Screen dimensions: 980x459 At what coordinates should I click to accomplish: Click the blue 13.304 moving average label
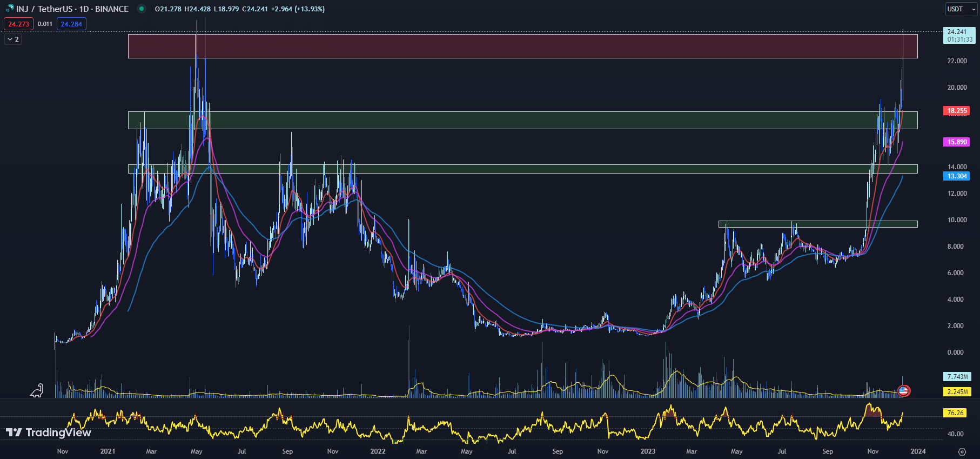(956, 176)
